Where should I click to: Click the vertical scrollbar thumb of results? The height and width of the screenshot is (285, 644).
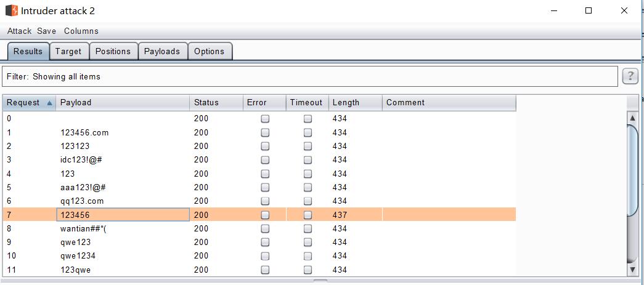point(632,169)
